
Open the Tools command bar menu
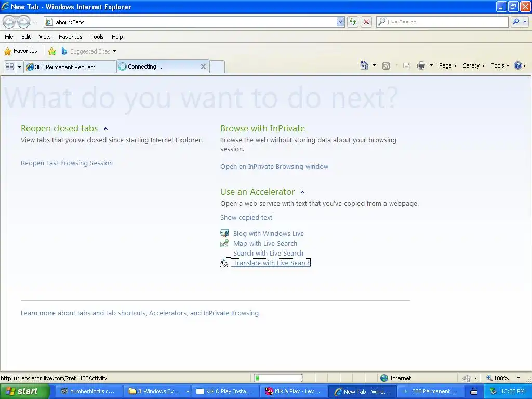[x=500, y=65]
